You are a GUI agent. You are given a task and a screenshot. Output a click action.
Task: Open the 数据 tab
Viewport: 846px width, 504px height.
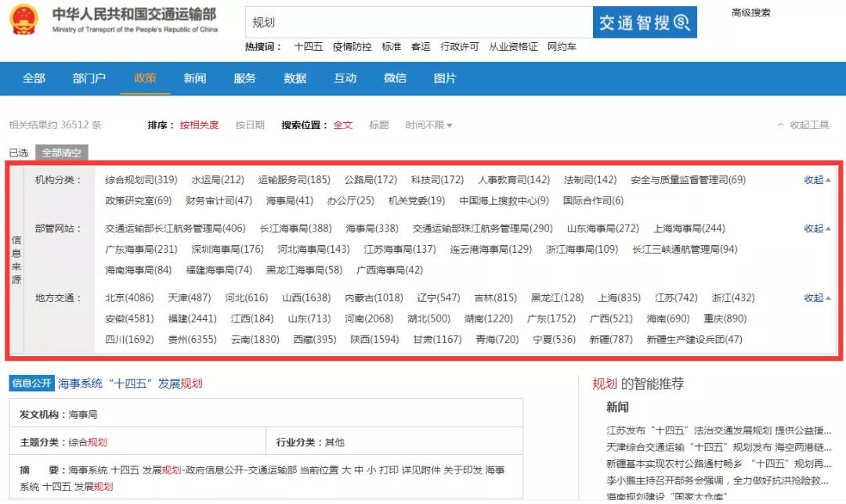295,78
